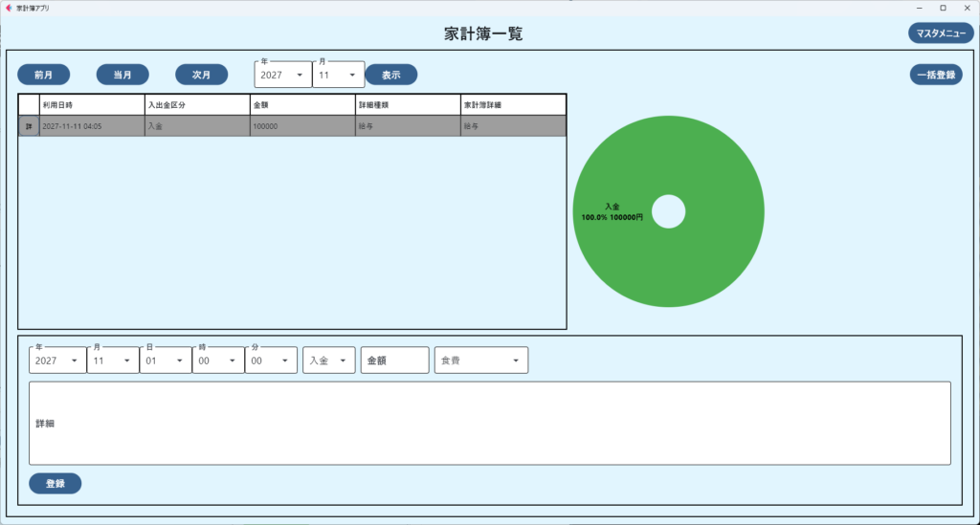Open 一括登録 bulk registration
This screenshot has width=980, height=525.
[935, 75]
